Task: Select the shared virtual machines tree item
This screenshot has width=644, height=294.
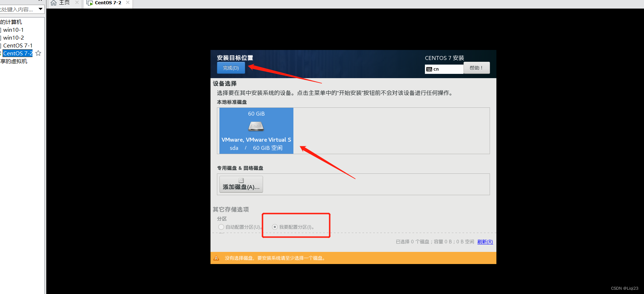Action: coord(14,61)
